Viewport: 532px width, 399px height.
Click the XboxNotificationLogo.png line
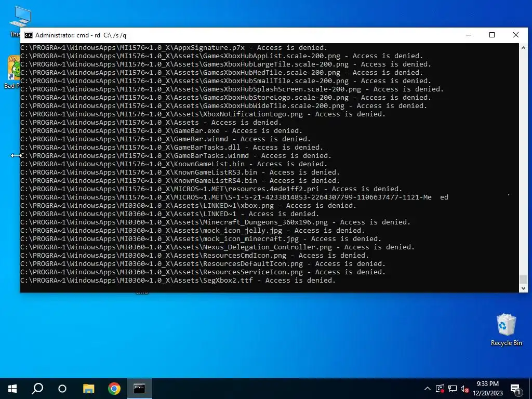coord(203,114)
